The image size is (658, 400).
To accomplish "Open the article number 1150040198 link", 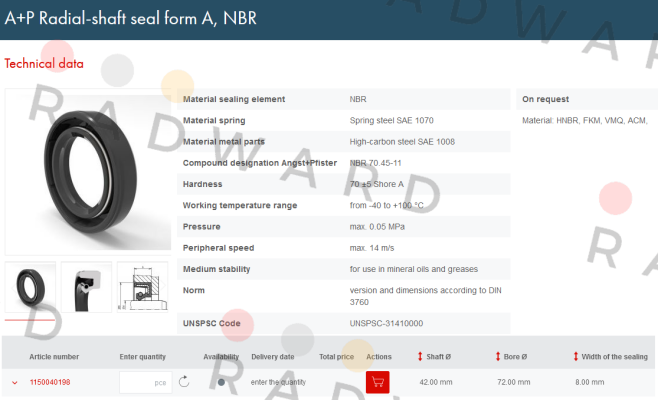I will coord(50,382).
